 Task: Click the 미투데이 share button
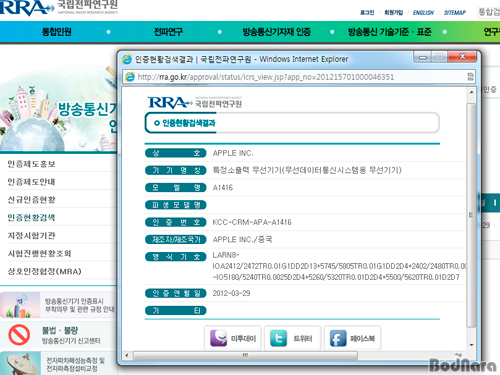coord(232,338)
